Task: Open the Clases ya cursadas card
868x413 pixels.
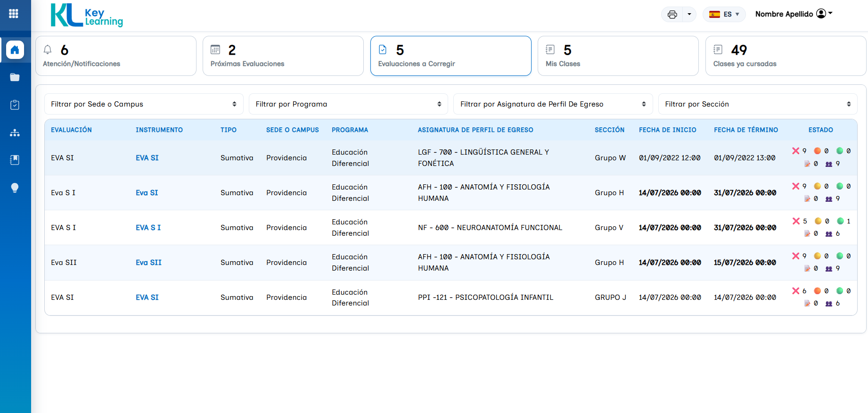Action: tap(786, 56)
